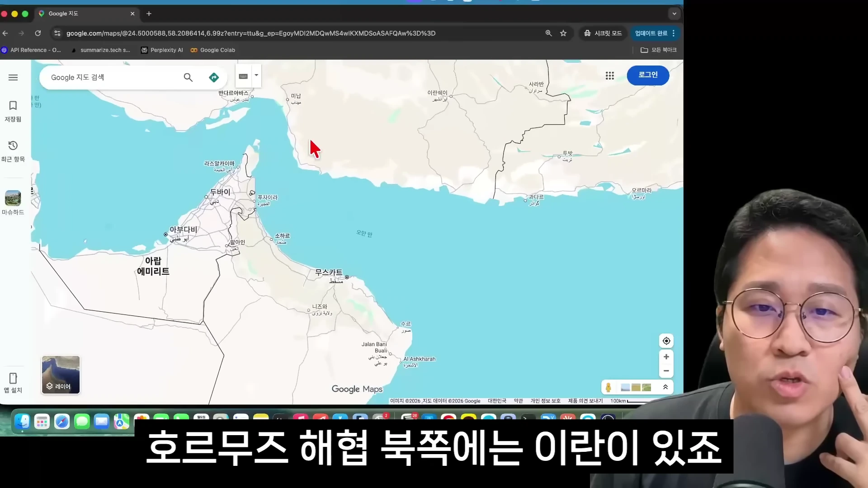
Task: Click 제품 의견 보내기 feedback link
Action: tap(585, 401)
